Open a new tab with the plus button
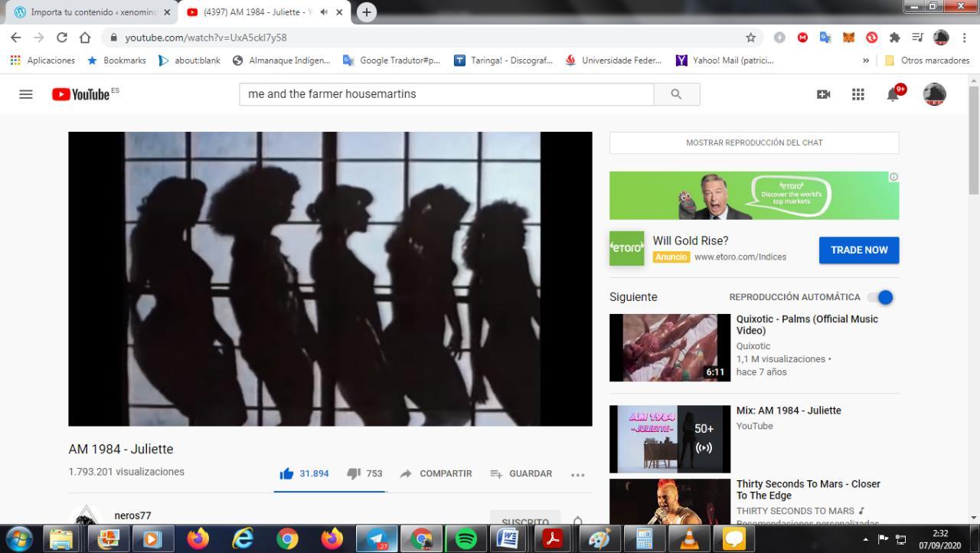The image size is (980, 553). click(367, 12)
